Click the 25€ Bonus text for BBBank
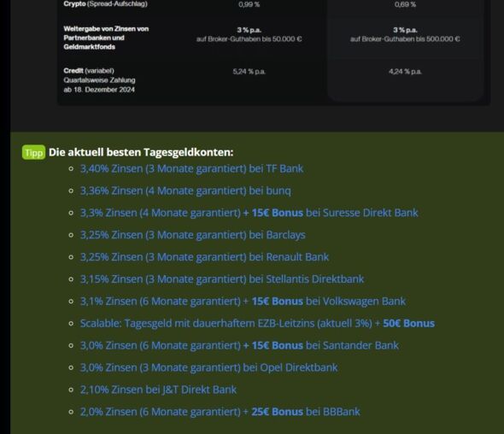 [277, 412]
